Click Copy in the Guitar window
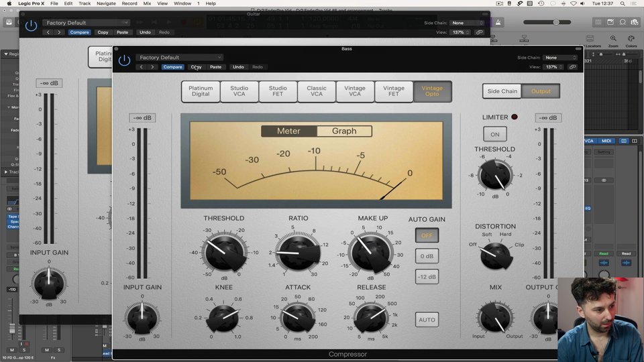The height and width of the screenshot is (362, 644). pos(103,32)
